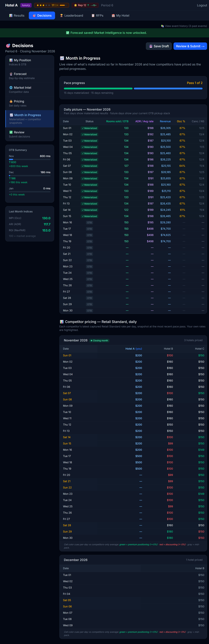Click the Revenue column header

pyautogui.click(x=165, y=121)
